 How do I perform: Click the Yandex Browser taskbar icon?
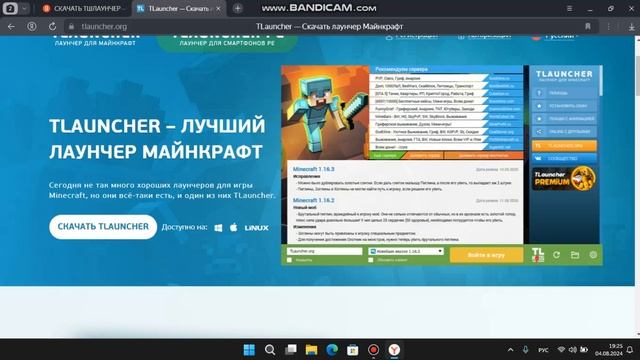tap(394, 350)
